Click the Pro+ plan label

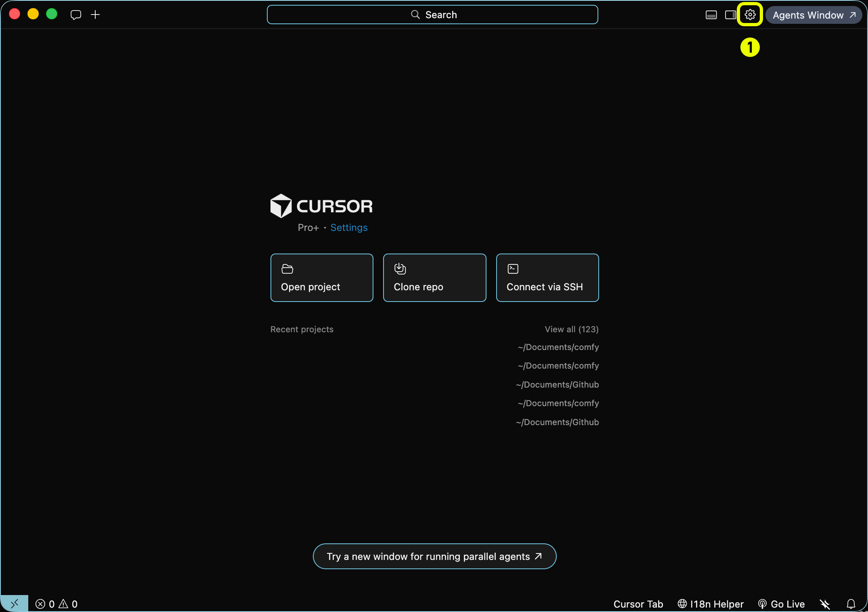point(308,228)
